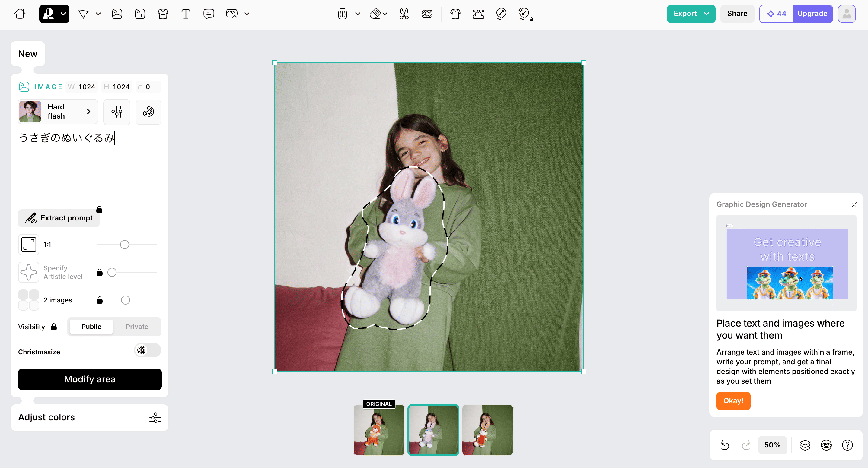868x468 pixels.
Task: Click the redo arrow
Action: click(x=746, y=445)
